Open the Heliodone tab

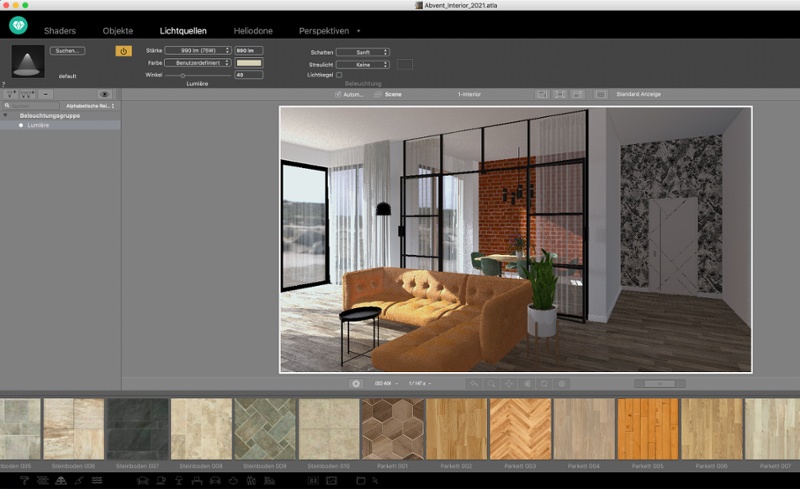[x=253, y=31]
